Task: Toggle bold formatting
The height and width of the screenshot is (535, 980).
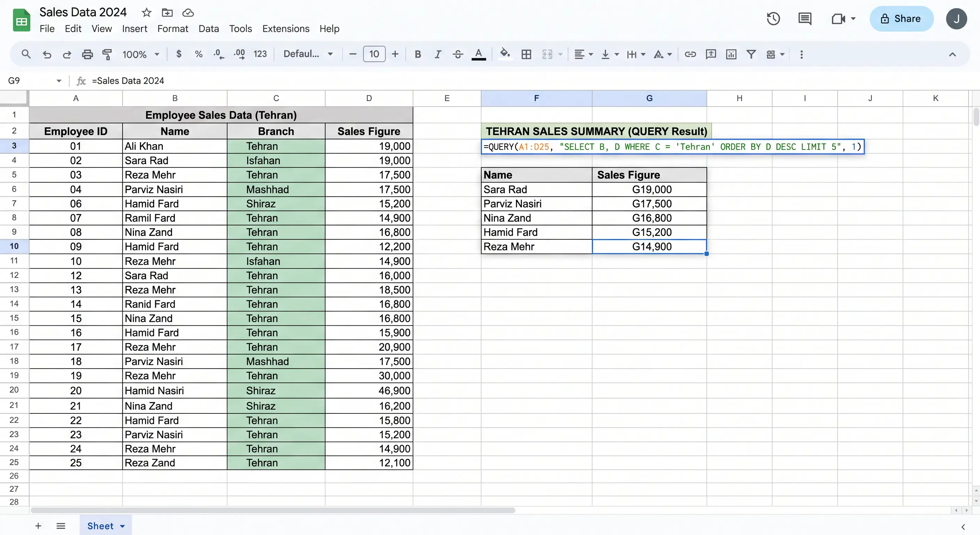Action: pos(418,54)
